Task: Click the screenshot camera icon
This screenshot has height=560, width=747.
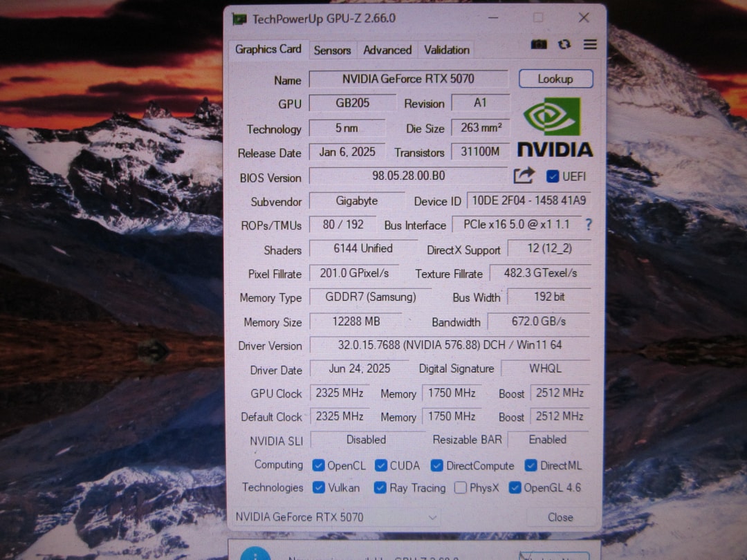Action: click(539, 44)
